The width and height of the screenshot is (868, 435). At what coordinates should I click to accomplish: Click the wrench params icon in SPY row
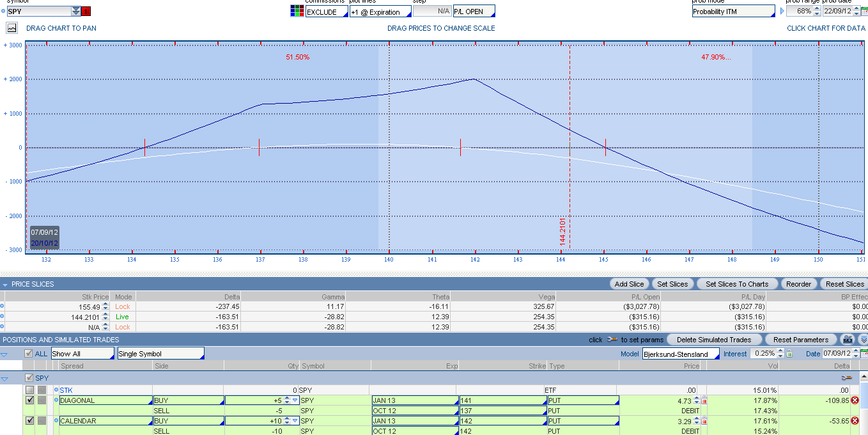click(x=848, y=378)
